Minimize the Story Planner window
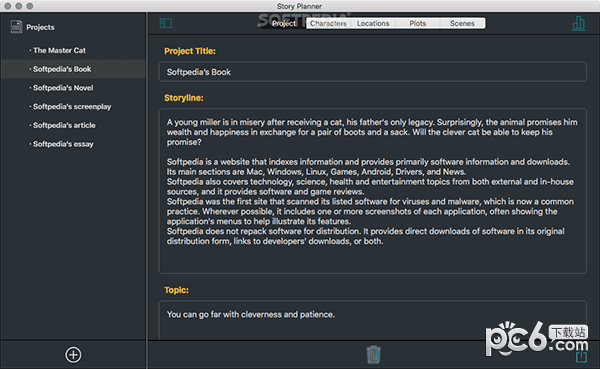Screen dimensions: 600x369 [x=18, y=6]
